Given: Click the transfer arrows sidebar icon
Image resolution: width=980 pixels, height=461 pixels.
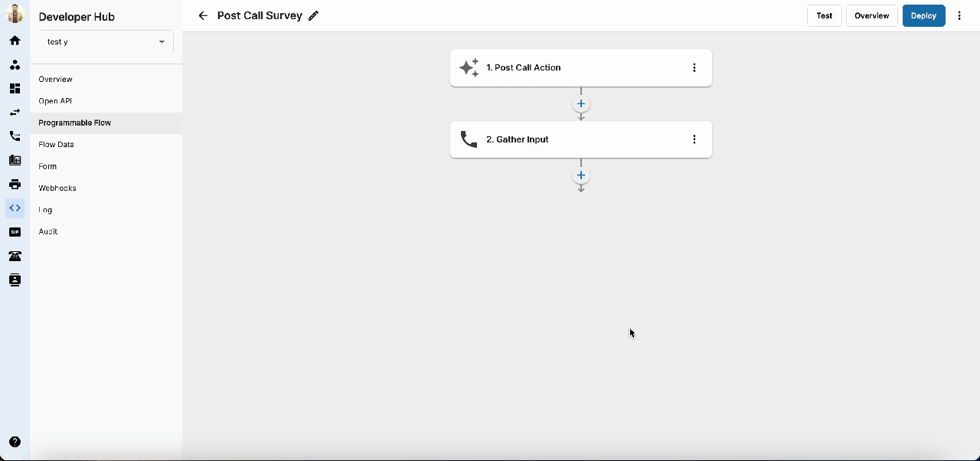Looking at the screenshot, I should click(x=15, y=113).
